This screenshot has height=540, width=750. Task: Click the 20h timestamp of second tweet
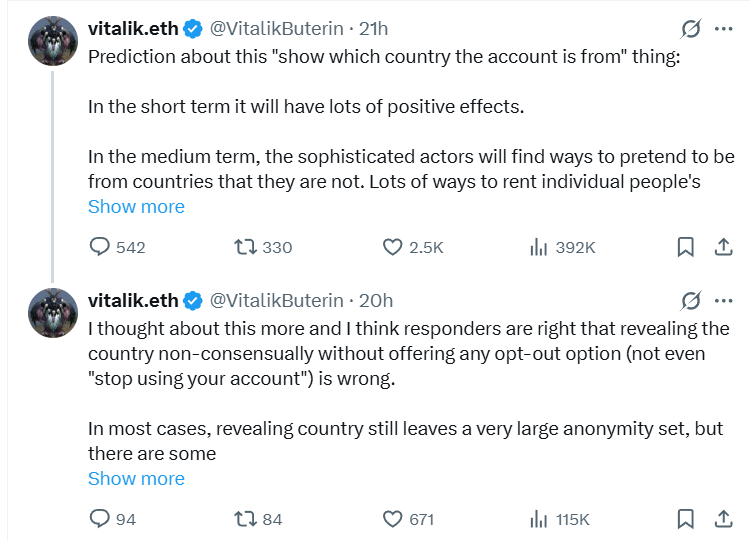(x=376, y=301)
